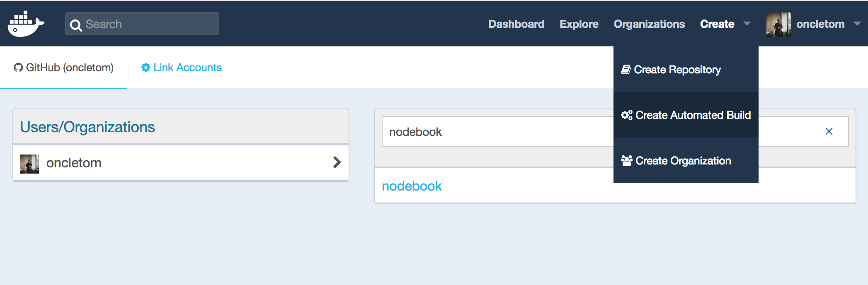868x285 pixels.
Task: Click the book icon next to Create Repository
Action: pos(626,69)
